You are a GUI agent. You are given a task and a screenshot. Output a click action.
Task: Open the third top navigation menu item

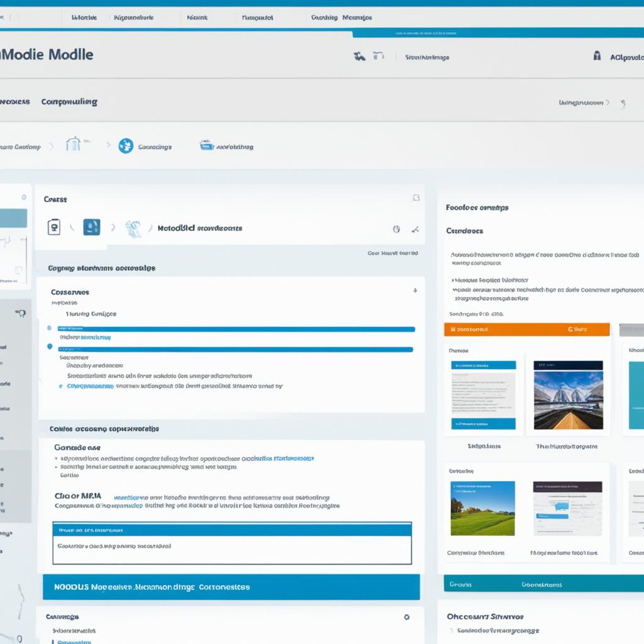[197, 18]
